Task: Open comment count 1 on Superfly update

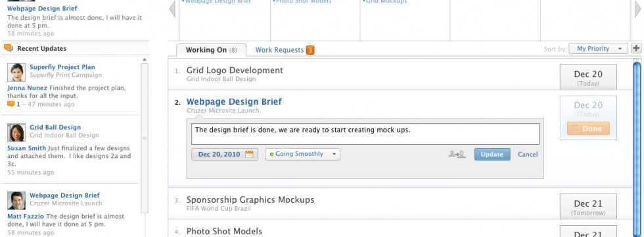Action: point(18,105)
